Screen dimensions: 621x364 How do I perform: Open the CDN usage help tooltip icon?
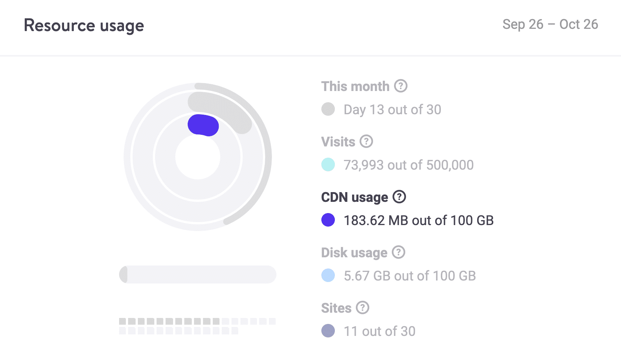click(399, 197)
